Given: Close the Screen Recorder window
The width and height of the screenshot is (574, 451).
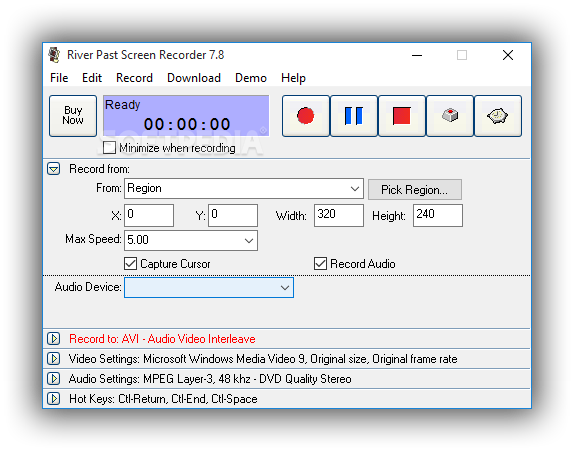Looking at the screenshot, I should coord(508,55).
